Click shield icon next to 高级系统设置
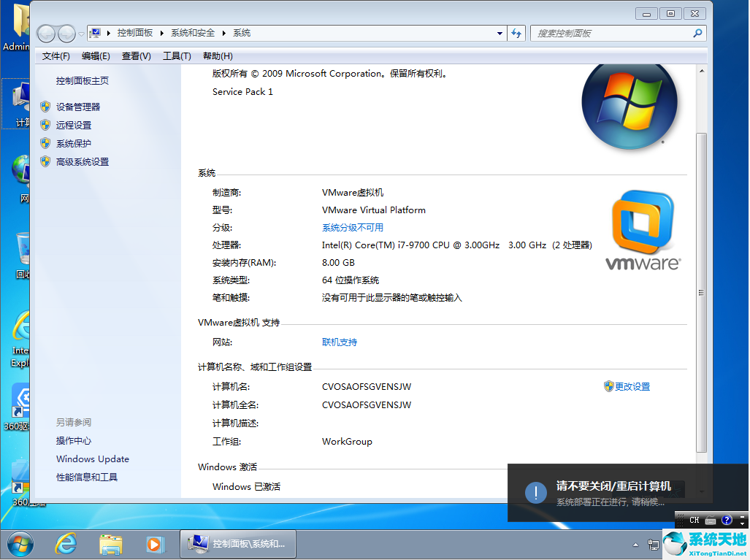This screenshot has width=750, height=560. click(45, 161)
